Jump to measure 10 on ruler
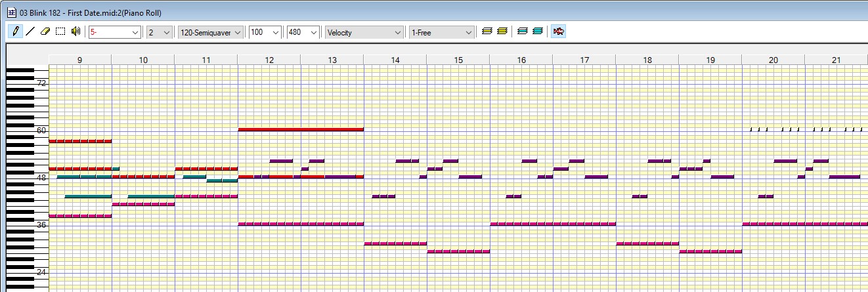 143,60
